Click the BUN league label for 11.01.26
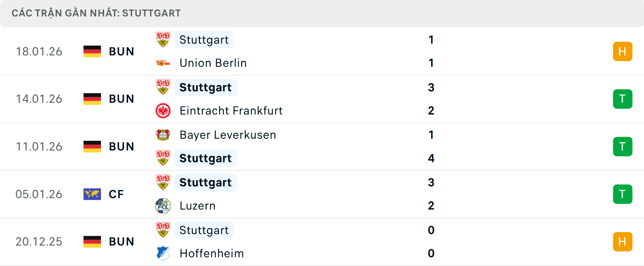644x266 pixels. pos(121,146)
